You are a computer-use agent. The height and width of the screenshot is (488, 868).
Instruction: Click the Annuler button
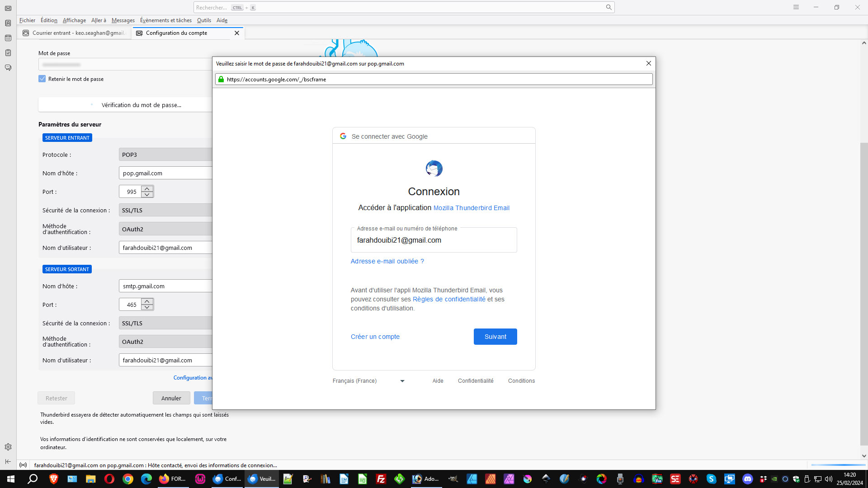tap(171, 398)
